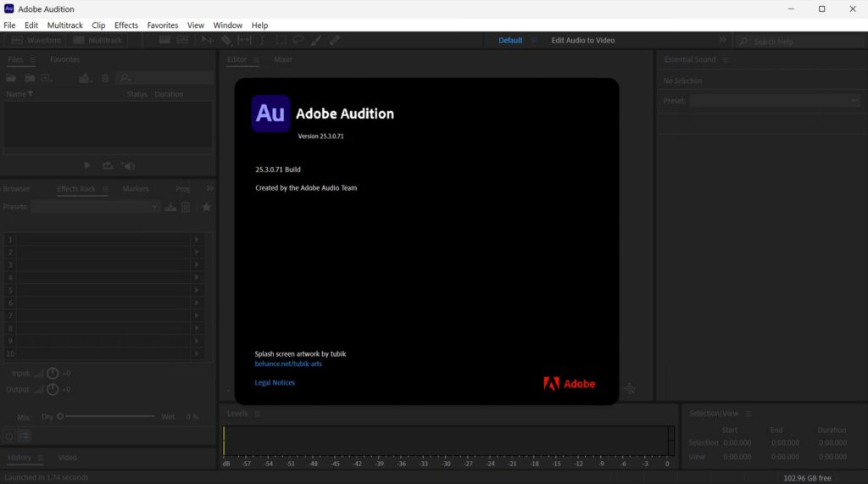Toggle effects rack power button
The width and height of the screenshot is (868, 484).
(9, 437)
